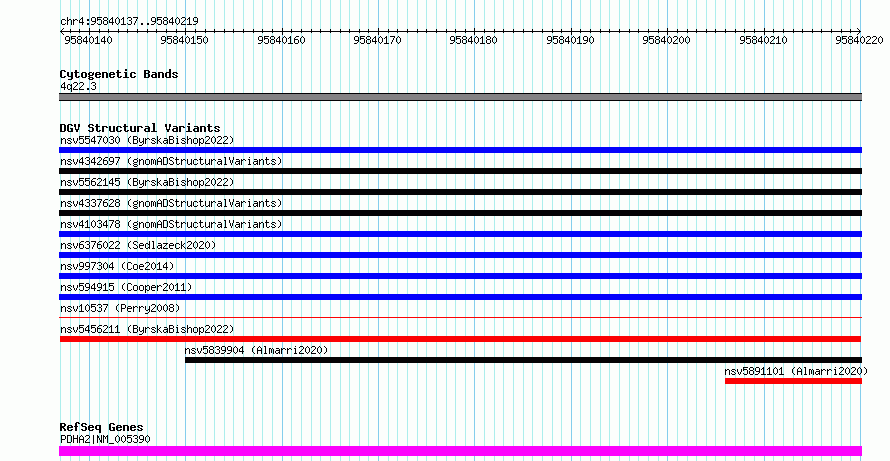Click ruler position 95840210
The image size is (890, 461).
pos(763,40)
